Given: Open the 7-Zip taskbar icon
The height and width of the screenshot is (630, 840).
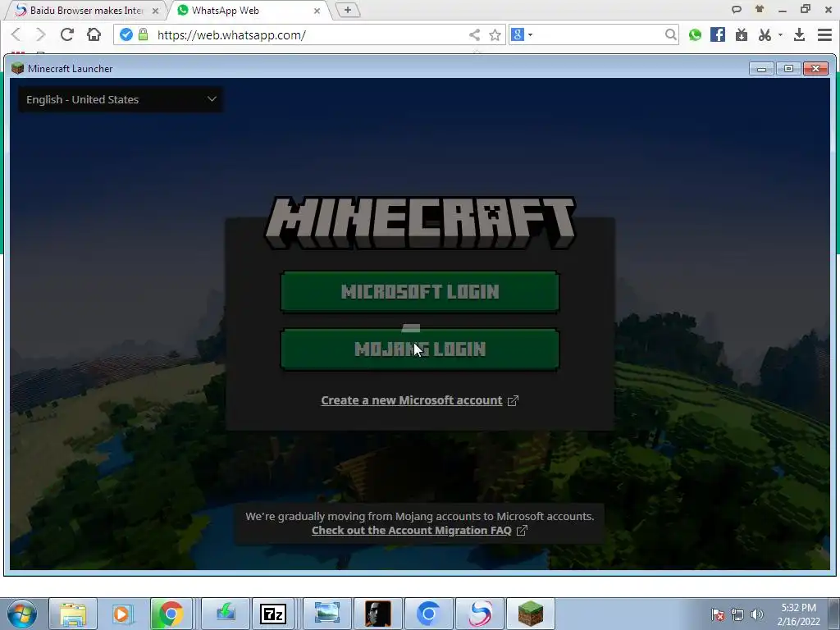Looking at the screenshot, I should coord(273,614).
